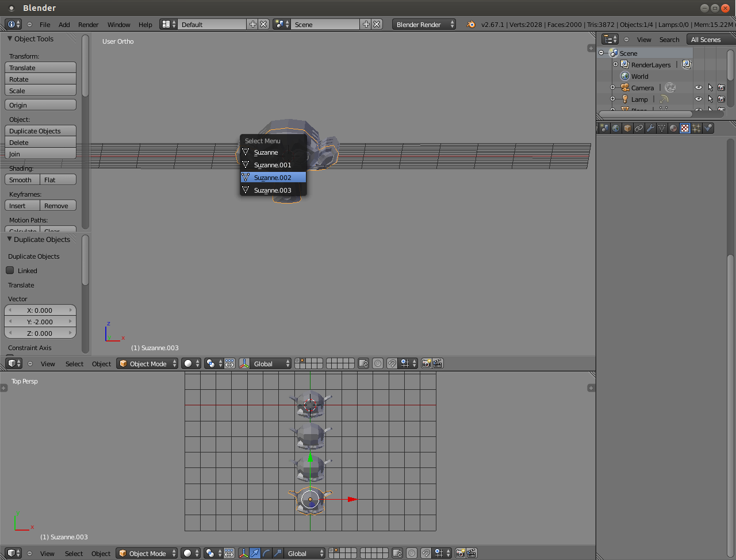Click the Insert keyframe button
The width and height of the screenshot is (736, 560).
click(22, 205)
